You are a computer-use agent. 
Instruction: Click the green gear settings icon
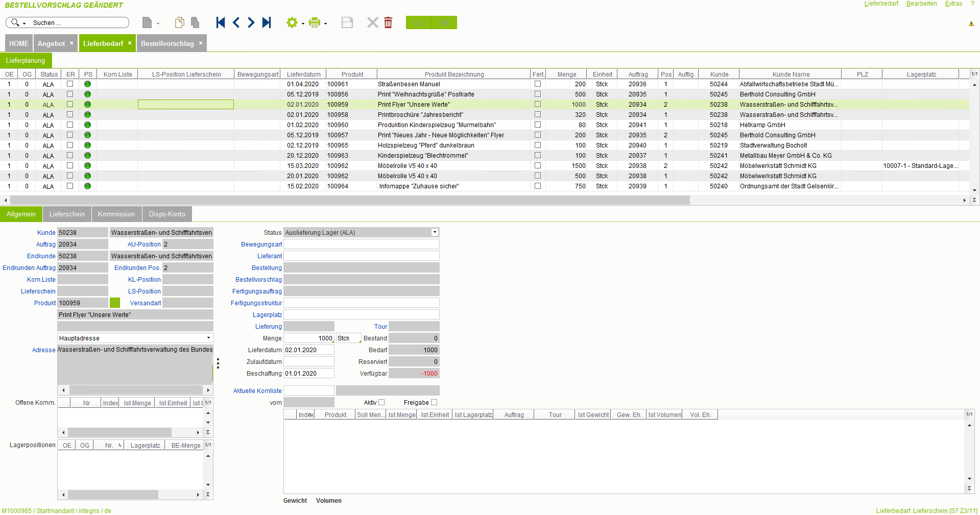[x=292, y=22]
